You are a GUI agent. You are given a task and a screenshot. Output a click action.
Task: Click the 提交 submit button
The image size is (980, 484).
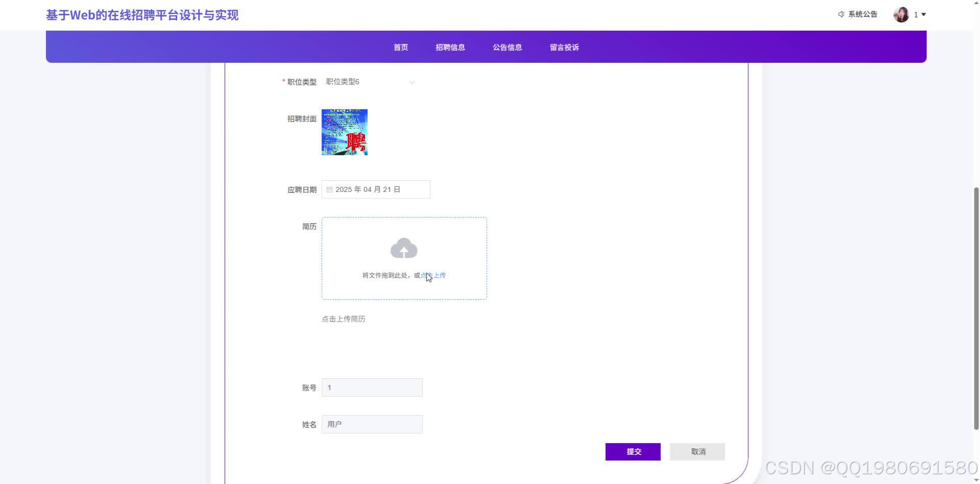[x=632, y=451]
